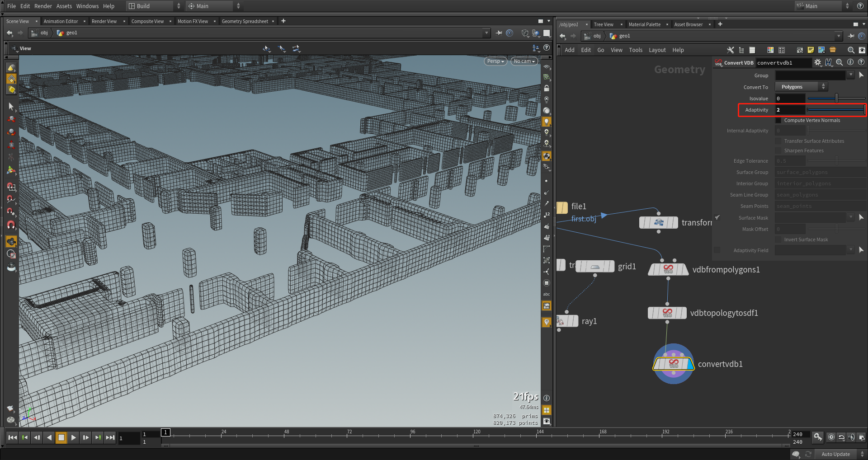Viewport: 868px width, 460px height.
Task: Adjust the Isovalue slider
Action: pyautogui.click(x=836, y=99)
